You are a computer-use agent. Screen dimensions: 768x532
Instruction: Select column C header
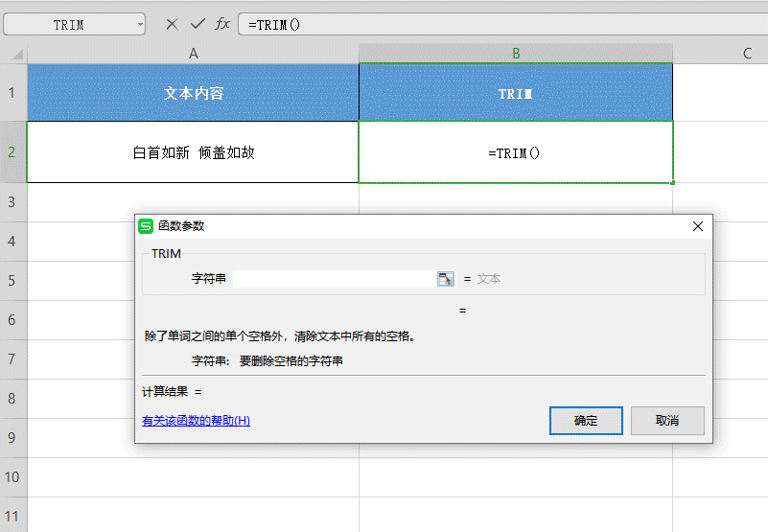pos(747,54)
